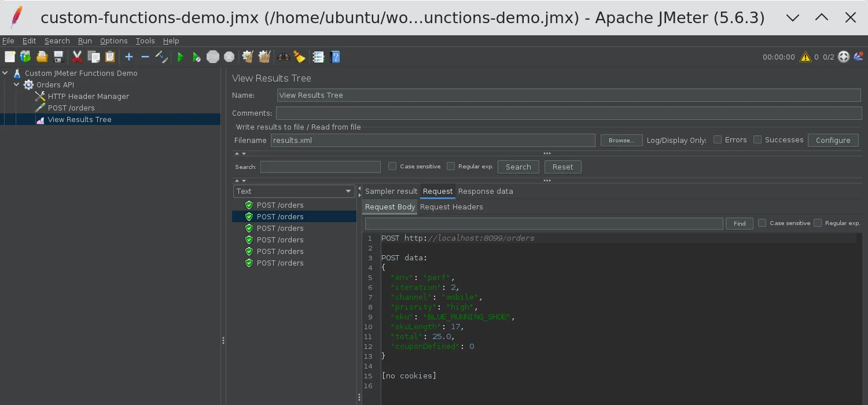The height and width of the screenshot is (405, 868).
Task: Switch to the Response data tab
Action: tap(486, 191)
